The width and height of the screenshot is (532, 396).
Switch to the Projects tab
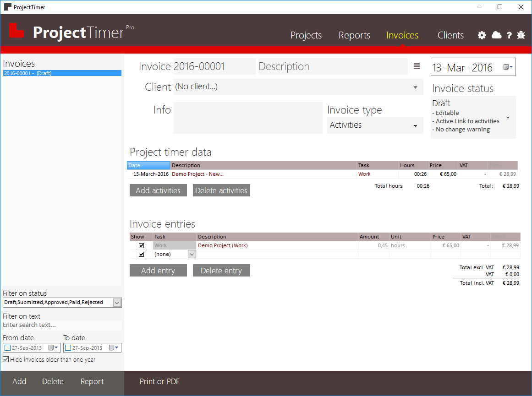[x=306, y=35]
